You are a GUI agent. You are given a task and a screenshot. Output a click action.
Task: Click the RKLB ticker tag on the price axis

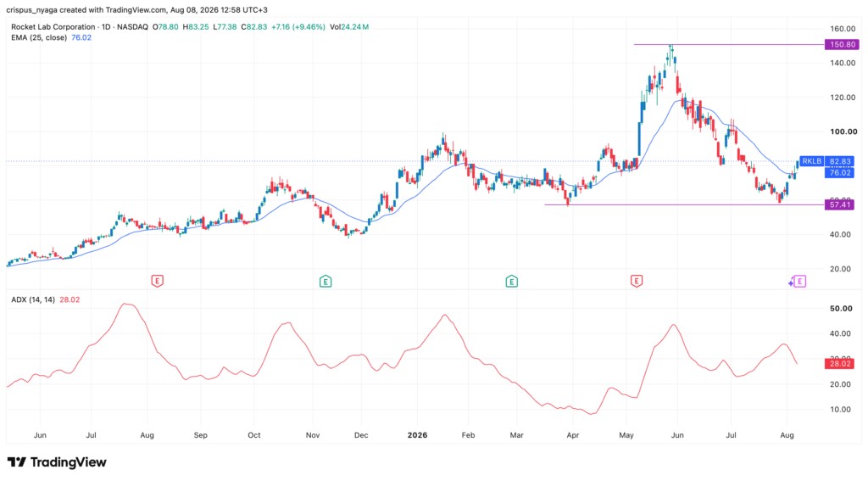click(x=811, y=161)
